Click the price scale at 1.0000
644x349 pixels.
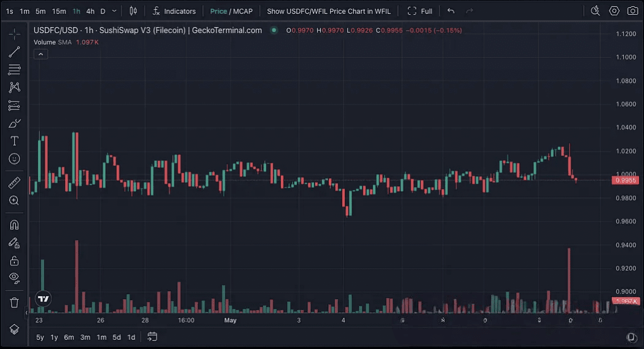pyautogui.click(x=626, y=174)
